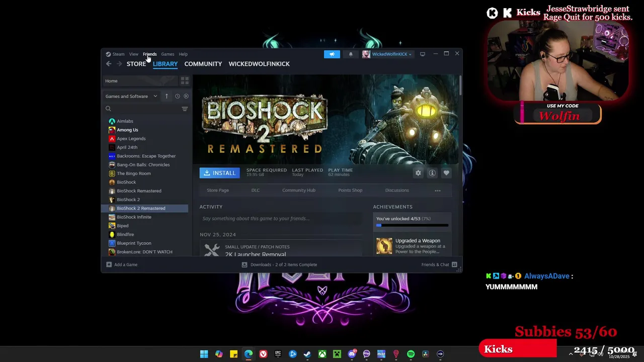Screen dimensions: 644x362
Task: Install BioShock 2 Remastered
Action: [220, 173]
